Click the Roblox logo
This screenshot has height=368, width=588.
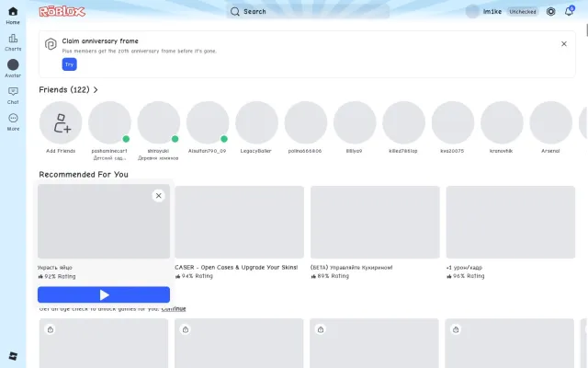62,12
